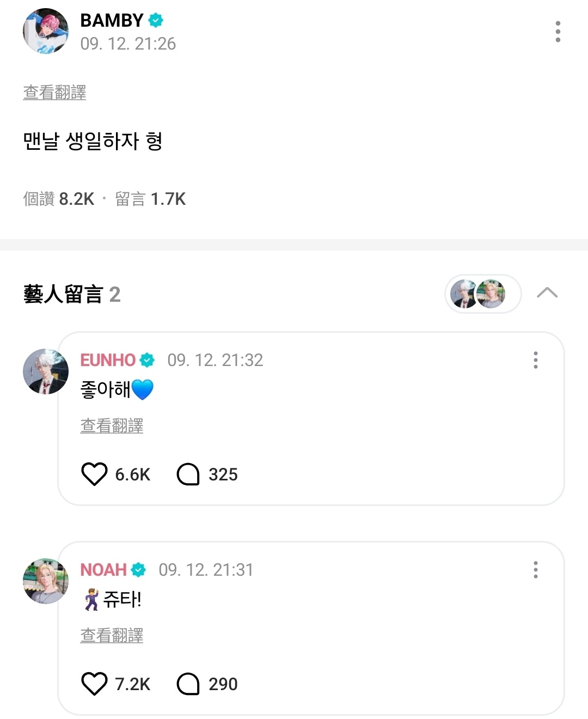Open the BAMBY username link
Image resolution: width=588 pixels, height=719 pixels.
pos(112,20)
